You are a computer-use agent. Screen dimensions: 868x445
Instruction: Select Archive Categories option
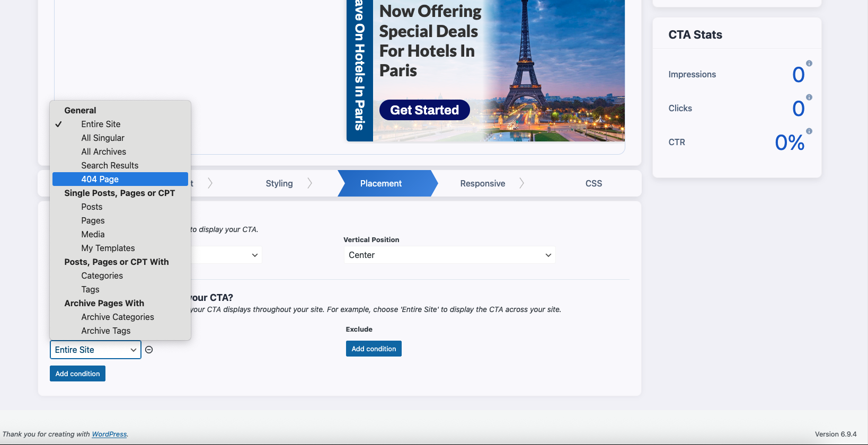click(118, 317)
